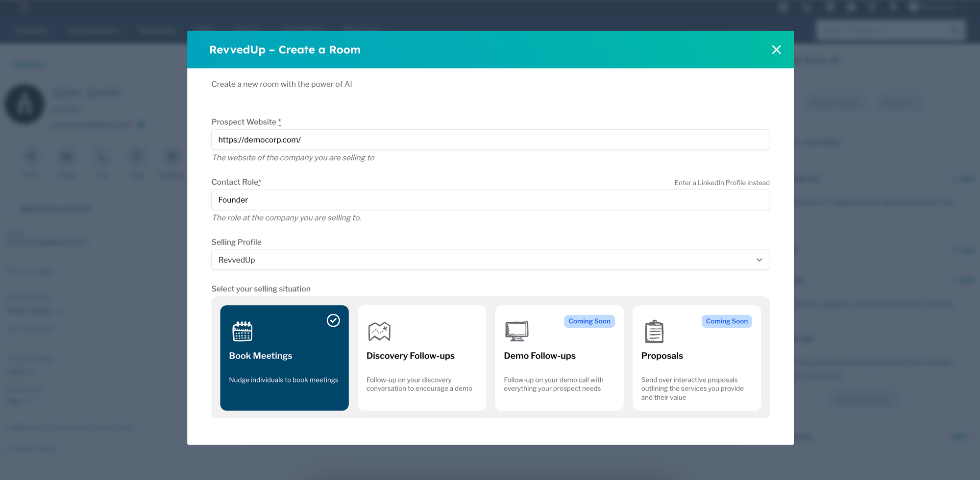This screenshot has height=480, width=980.
Task: Select the Proposals card
Action: pyautogui.click(x=697, y=358)
